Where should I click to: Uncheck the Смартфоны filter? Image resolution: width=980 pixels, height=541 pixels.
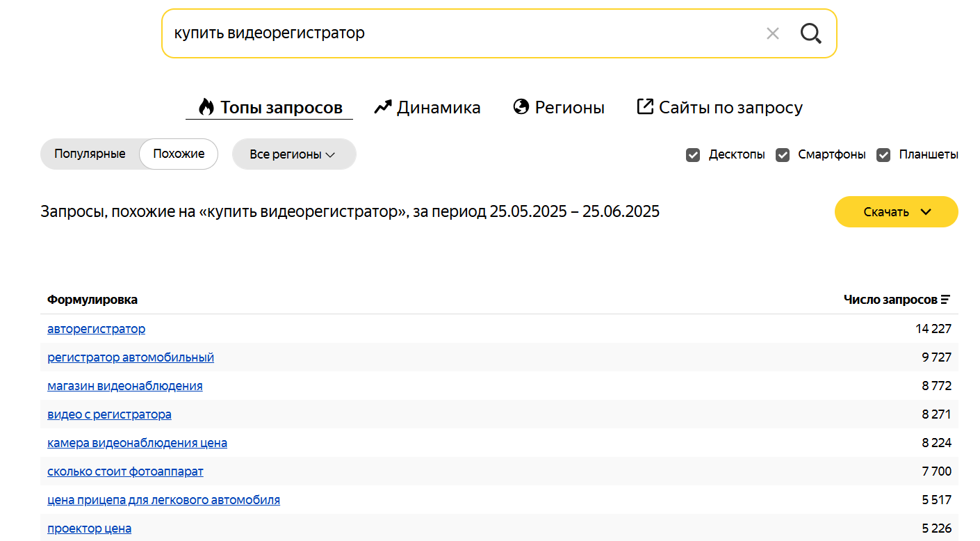pos(783,154)
